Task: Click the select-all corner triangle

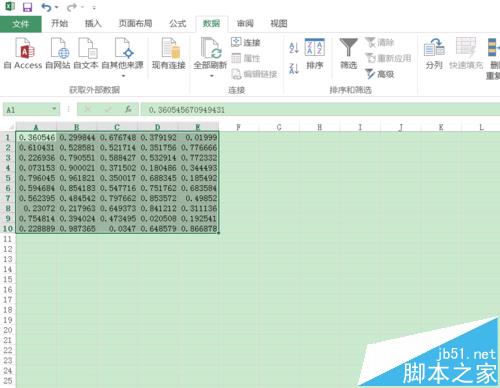Action: pos(11,127)
